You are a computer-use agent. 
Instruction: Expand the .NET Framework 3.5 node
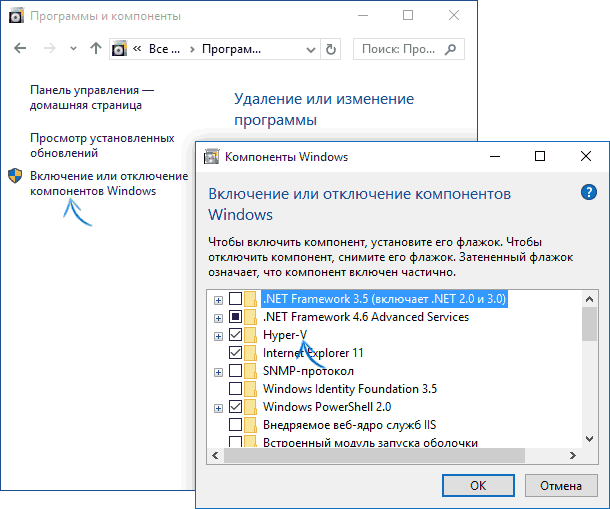pyautogui.click(x=218, y=300)
